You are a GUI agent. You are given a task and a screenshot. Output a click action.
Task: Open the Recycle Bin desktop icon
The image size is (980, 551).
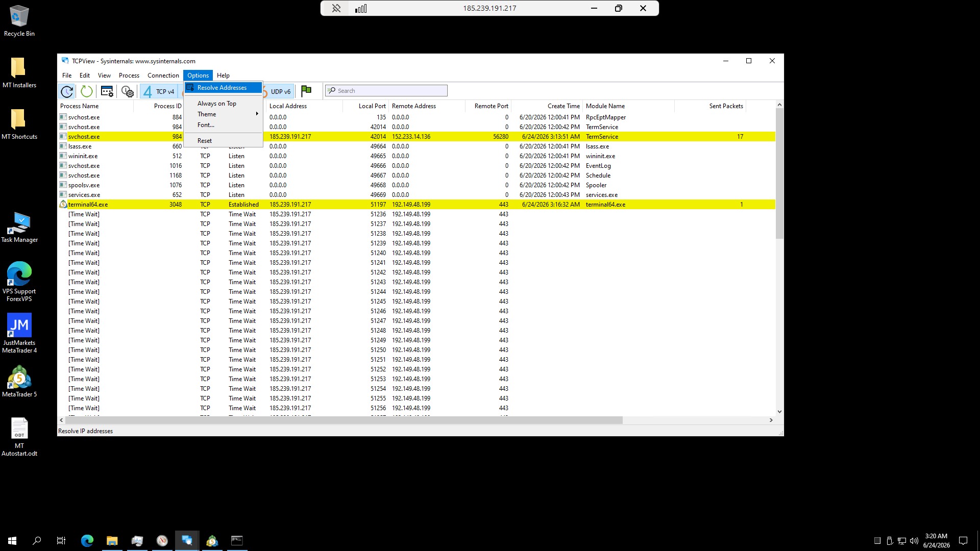coord(19,21)
